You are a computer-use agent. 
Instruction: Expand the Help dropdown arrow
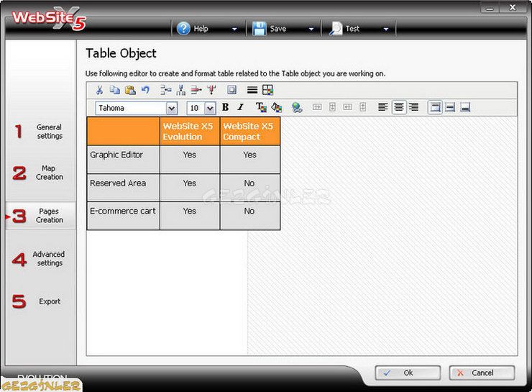(x=234, y=29)
